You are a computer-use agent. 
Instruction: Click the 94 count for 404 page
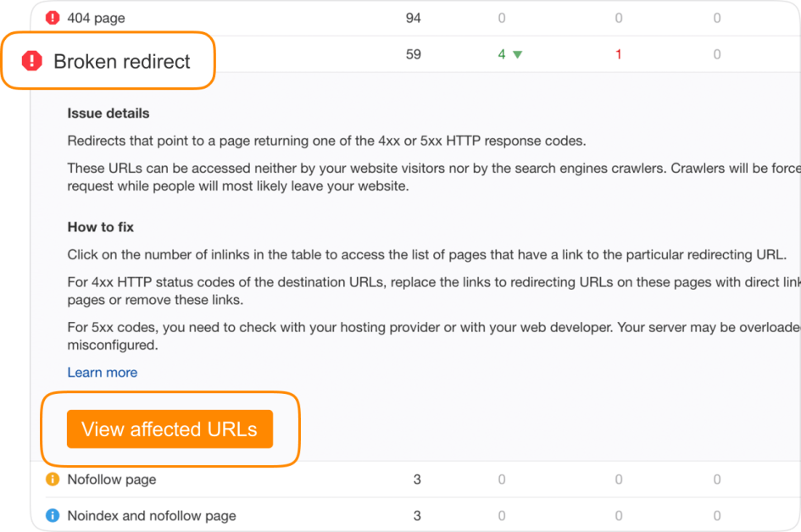[x=413, y=18]
